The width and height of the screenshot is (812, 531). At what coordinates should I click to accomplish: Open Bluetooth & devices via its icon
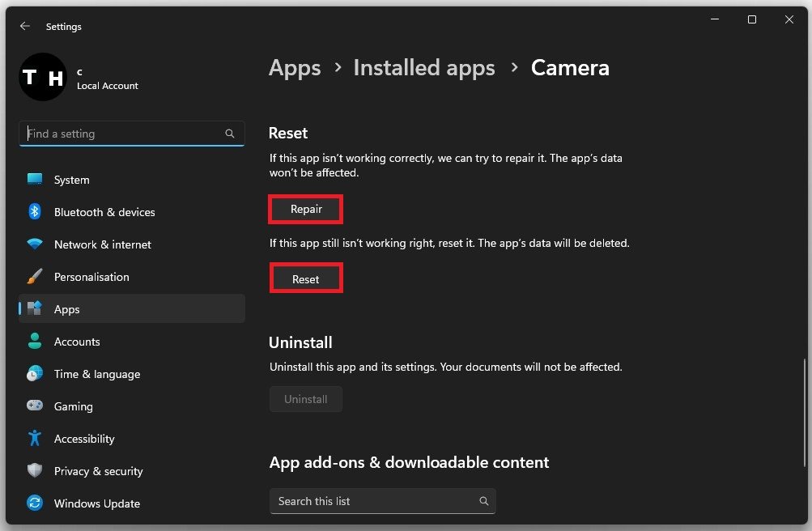click(x=35, y=212)
